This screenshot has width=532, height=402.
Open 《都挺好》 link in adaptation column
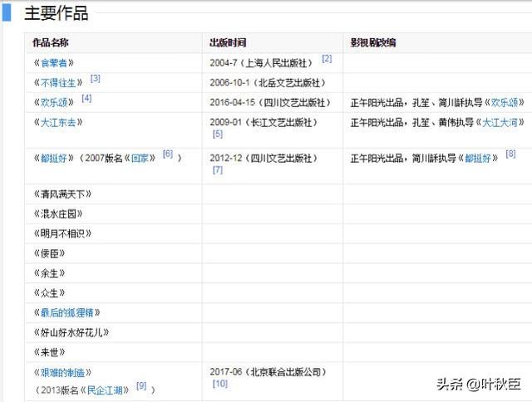[x=478, y=158]
